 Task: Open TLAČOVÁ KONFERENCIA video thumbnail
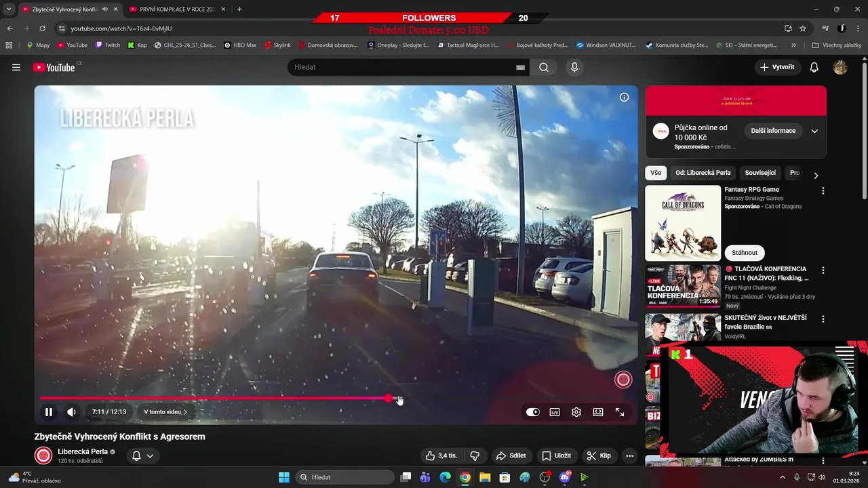pyautogui.click(x=683, y=286)
